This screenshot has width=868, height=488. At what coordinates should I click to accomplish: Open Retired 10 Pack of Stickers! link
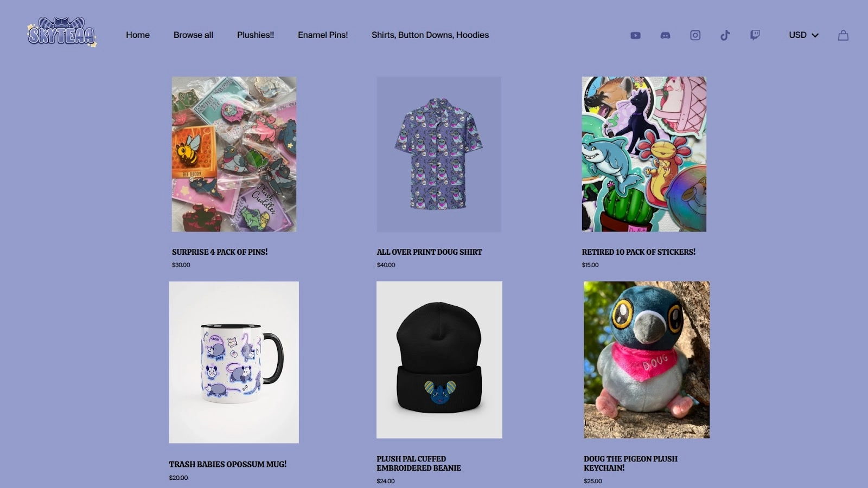(639, 252)
